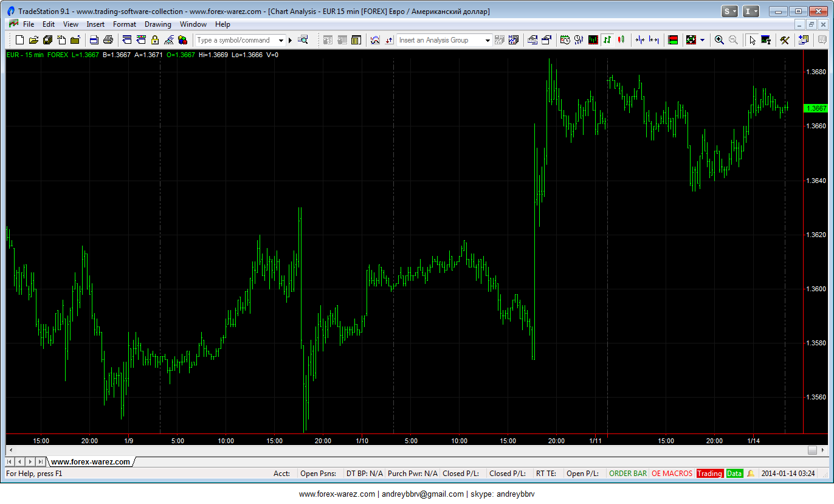Click the Print icon in the toolbar
Image resolution: width=834 pixels, height=504 pixels.
coord(108,40)
